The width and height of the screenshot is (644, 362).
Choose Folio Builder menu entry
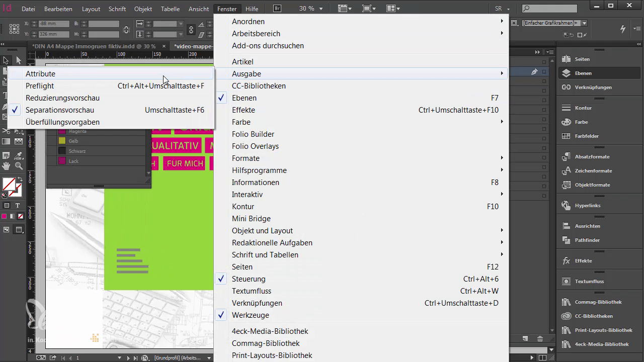pos(360,134)
